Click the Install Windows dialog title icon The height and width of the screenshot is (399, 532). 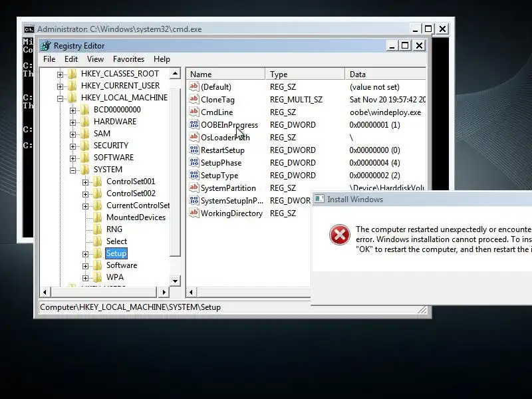pos(319,199)
